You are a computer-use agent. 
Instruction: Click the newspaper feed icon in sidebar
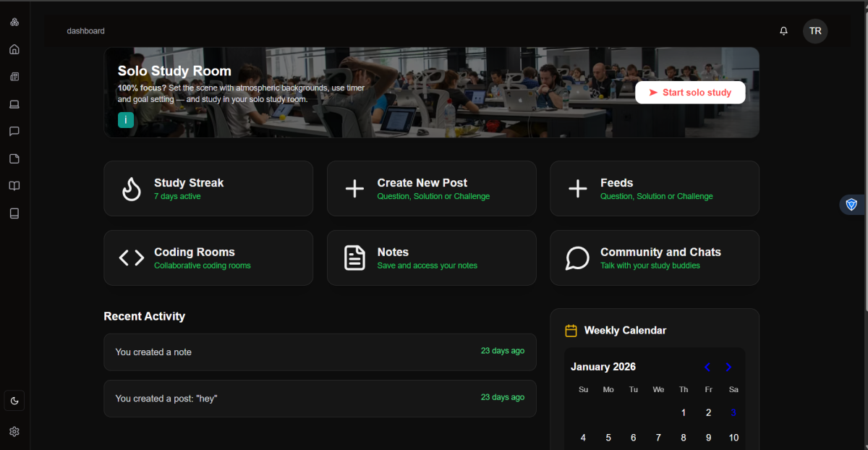click(14, 77)
